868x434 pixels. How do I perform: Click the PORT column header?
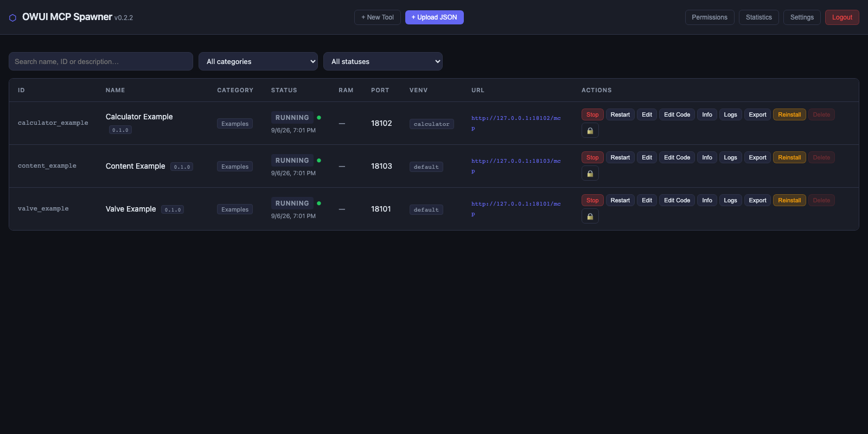click(x=380, y=90)
